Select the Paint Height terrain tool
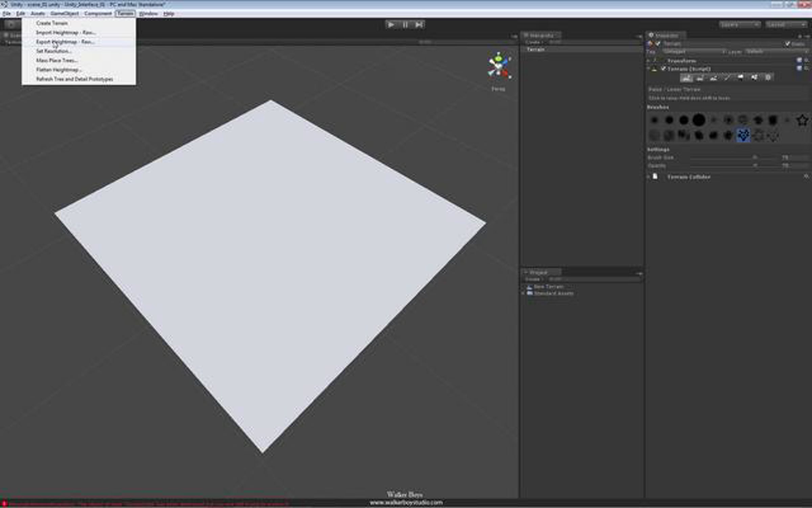 700,78
